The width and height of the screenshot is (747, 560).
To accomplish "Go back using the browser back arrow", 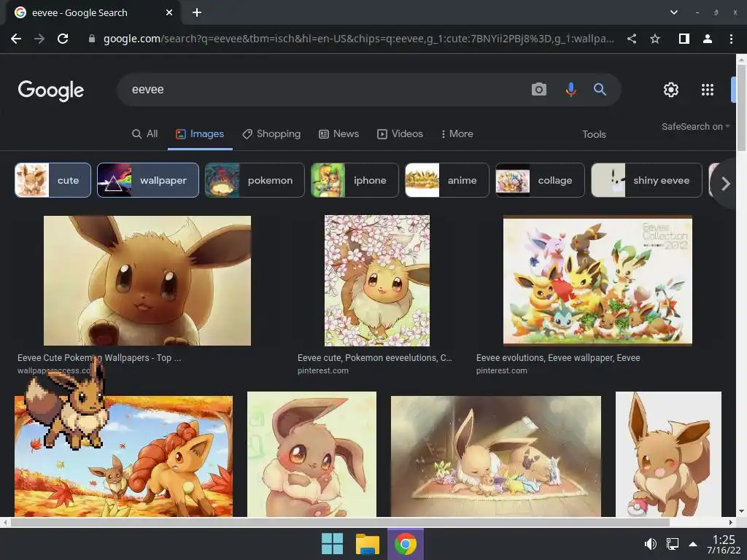I will tap(16, 39).
